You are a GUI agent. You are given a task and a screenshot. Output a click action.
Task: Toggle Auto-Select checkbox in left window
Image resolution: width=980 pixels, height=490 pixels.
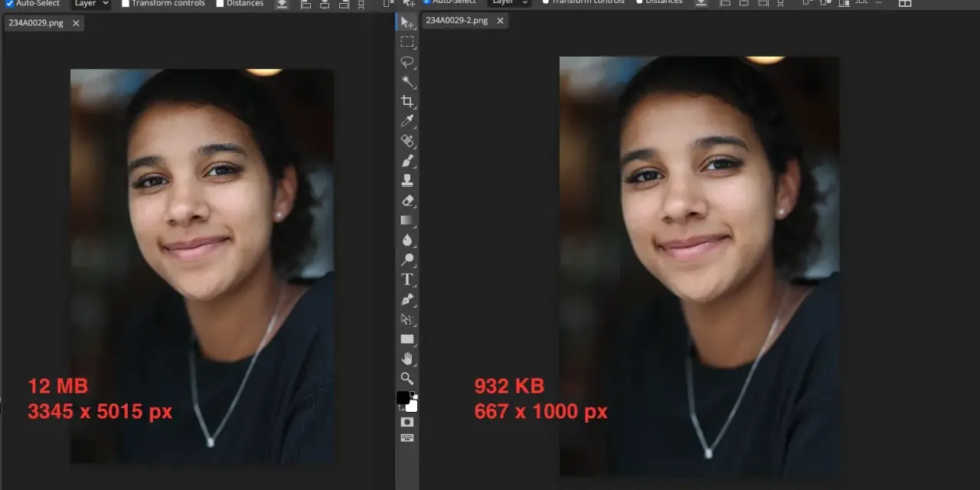tap(10, 3)
